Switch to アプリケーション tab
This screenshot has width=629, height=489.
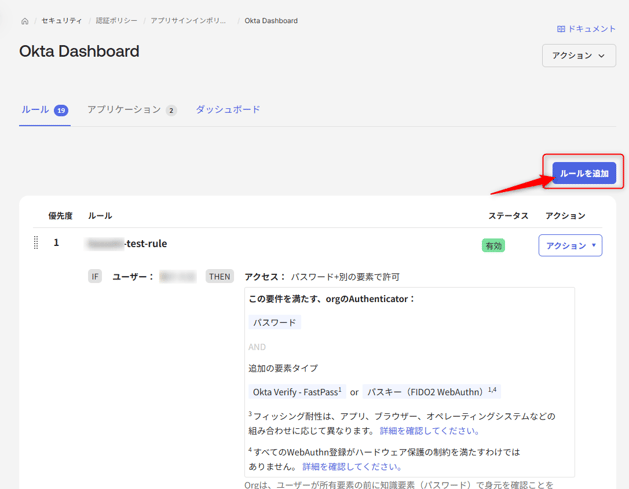click(132, 110)
